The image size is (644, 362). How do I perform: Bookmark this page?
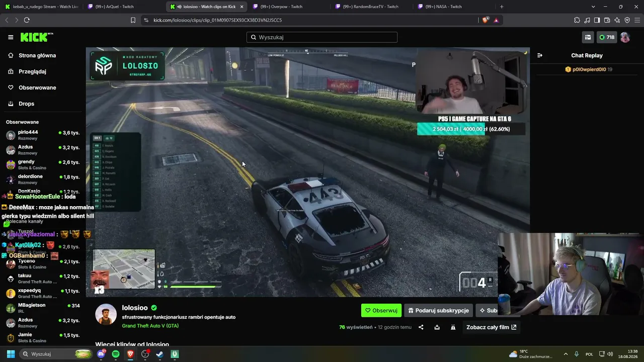click(133, 20)
